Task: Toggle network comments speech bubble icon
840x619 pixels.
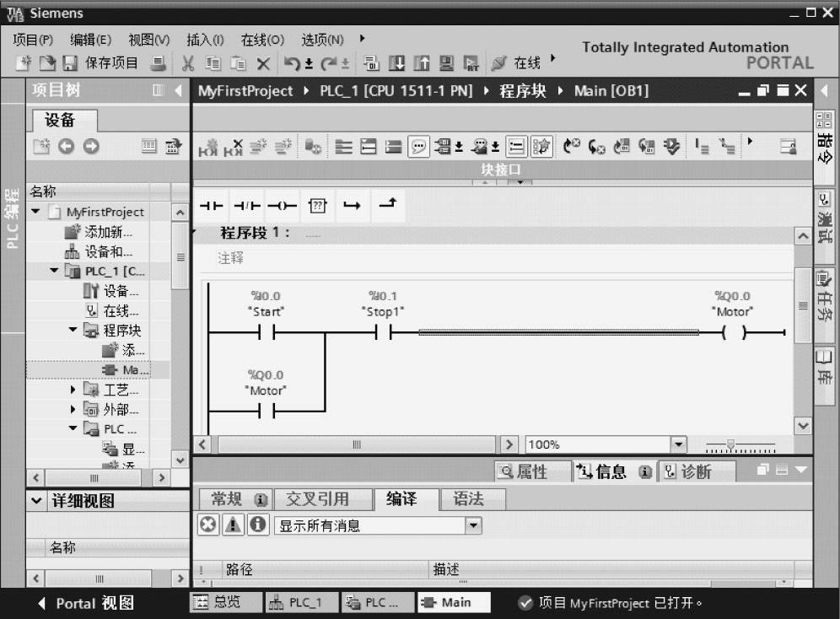Action: click(418, 146)
